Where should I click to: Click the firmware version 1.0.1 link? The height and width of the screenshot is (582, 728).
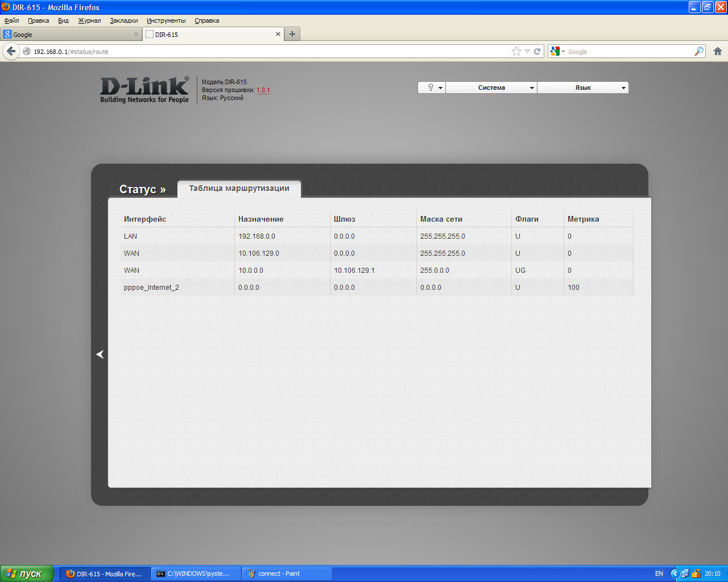[x=263, y=90]
